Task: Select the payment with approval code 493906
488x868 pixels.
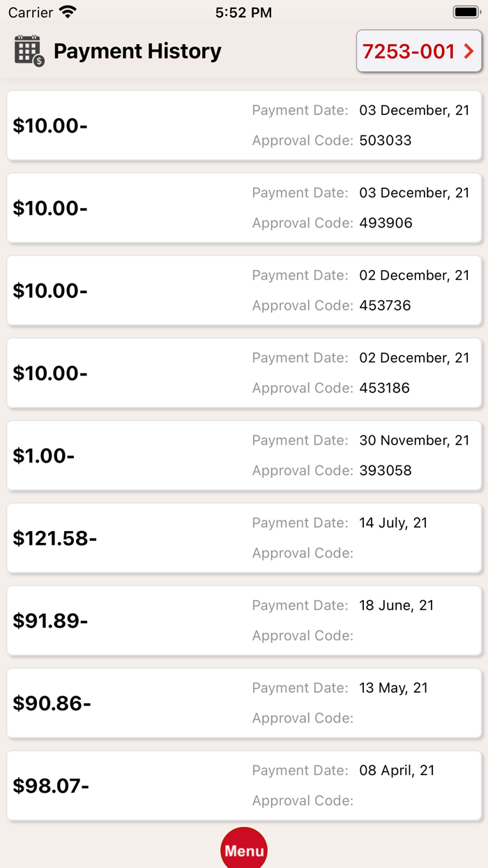Action: coord(243,208)
